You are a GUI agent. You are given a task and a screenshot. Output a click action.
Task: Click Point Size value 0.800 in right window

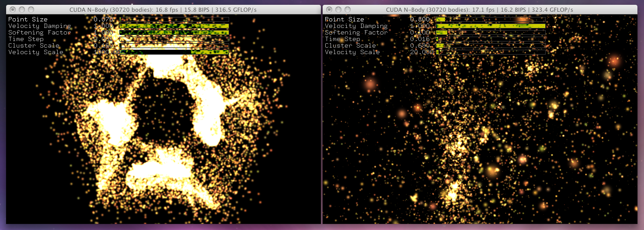point(420,20)
